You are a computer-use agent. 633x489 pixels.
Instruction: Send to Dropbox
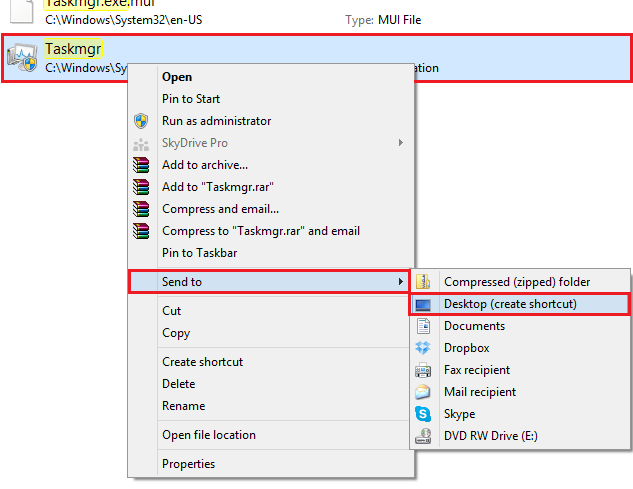click(x=520, y=348)
